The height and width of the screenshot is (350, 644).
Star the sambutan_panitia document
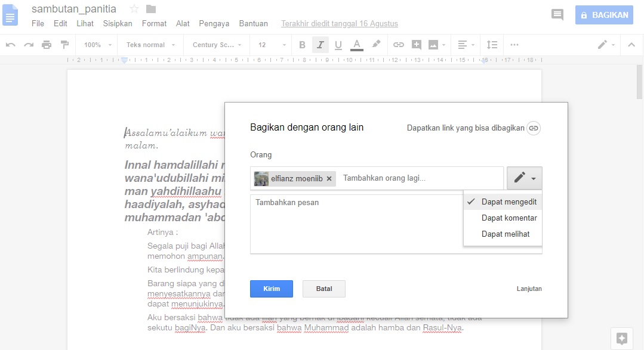tap(134, 9)
